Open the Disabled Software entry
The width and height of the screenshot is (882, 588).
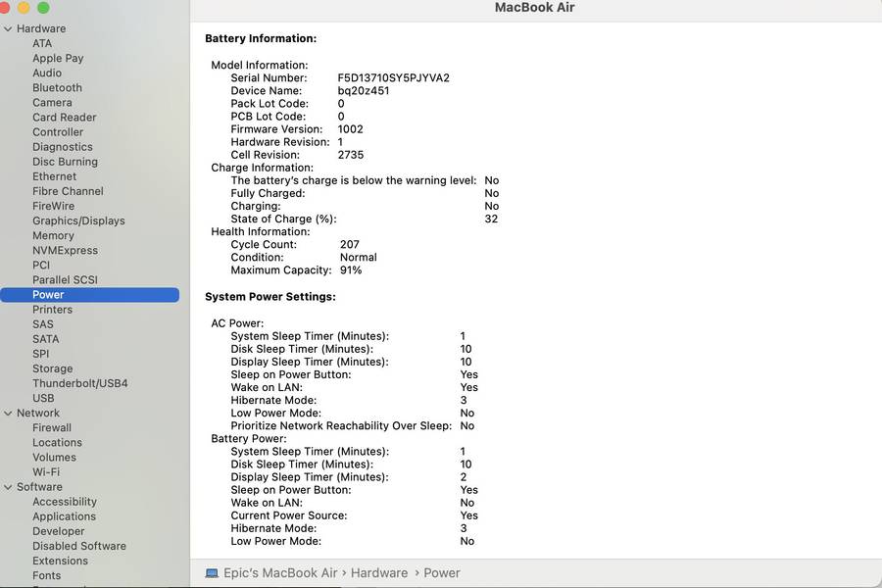[78, 546]
